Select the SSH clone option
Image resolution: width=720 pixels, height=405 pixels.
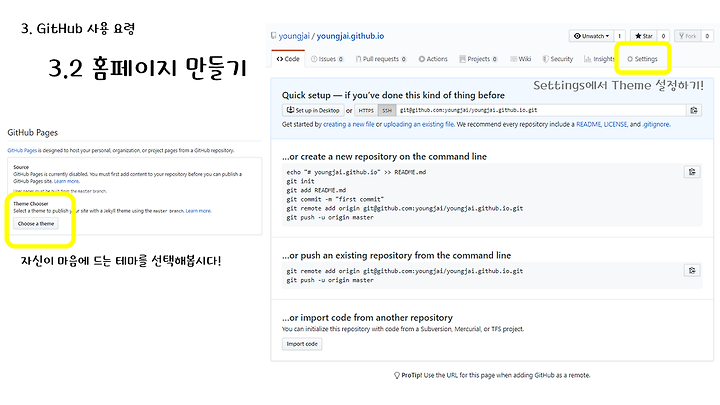tap(387, 110)
